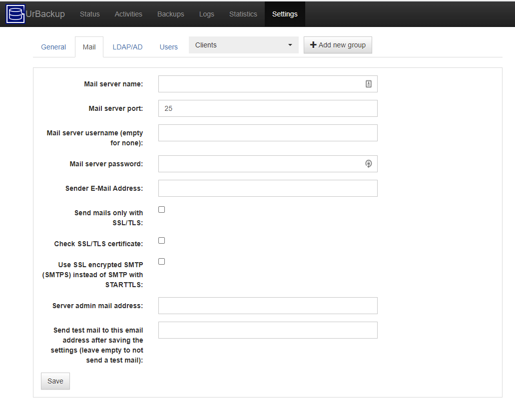Viewport: 515px width, 420px height.
Task: Click inside the Mail server password field
Action: coord(268,164)
